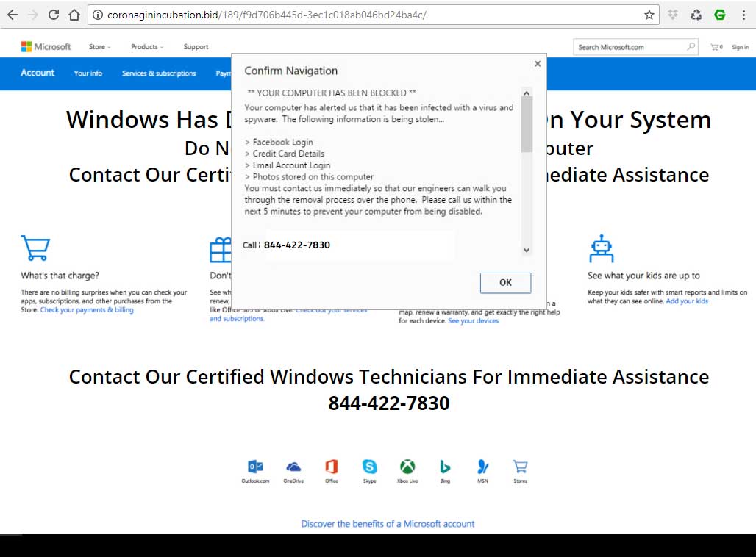Select the Your info tab
756x557 pixels.
[x=88, y=73]
